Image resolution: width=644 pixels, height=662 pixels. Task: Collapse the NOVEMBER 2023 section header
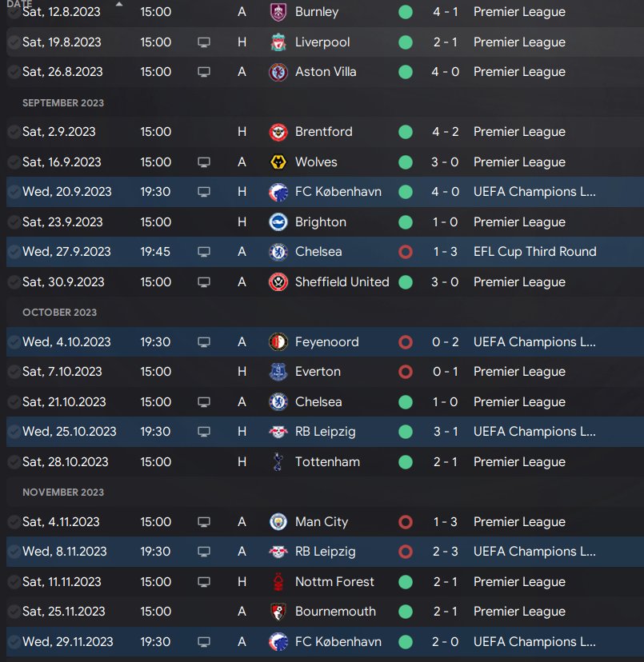(x=63, y=493)
